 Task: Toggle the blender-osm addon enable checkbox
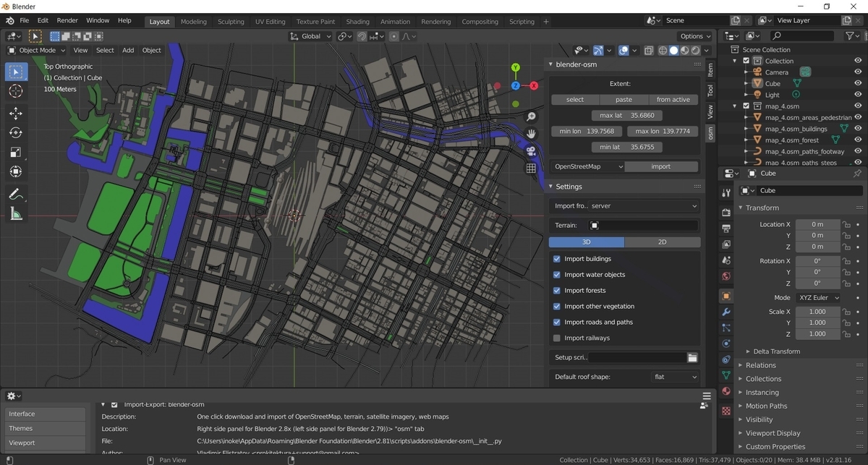[114, 405]
